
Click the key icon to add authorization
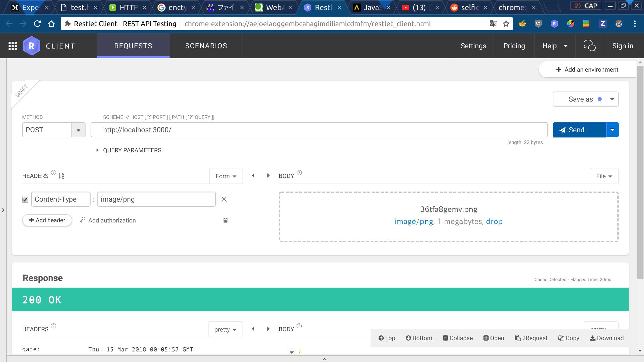point(83,220)
